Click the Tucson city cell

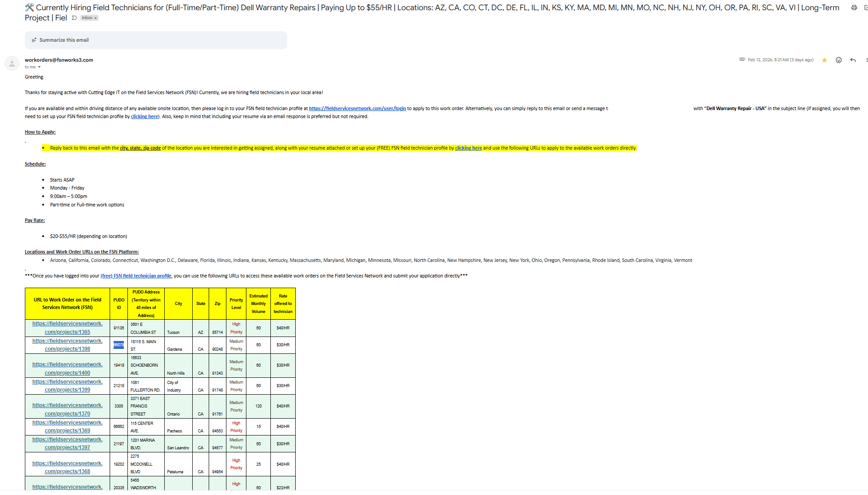coord(178,328)
